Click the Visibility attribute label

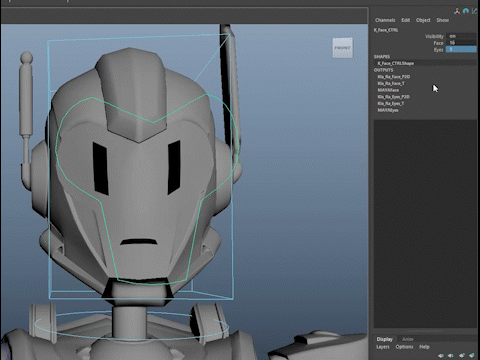click(x=434, y=36)
